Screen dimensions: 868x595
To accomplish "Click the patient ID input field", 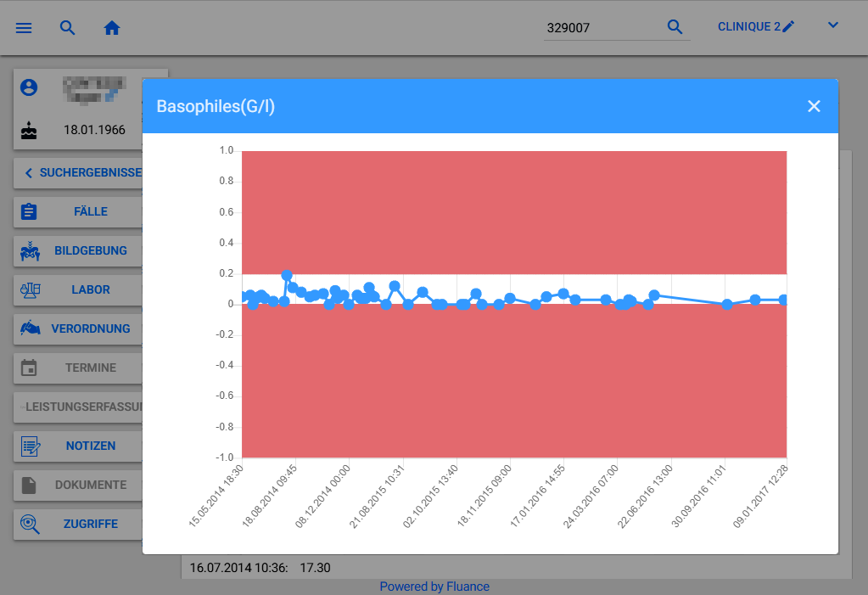I will [x=601, y=27].
